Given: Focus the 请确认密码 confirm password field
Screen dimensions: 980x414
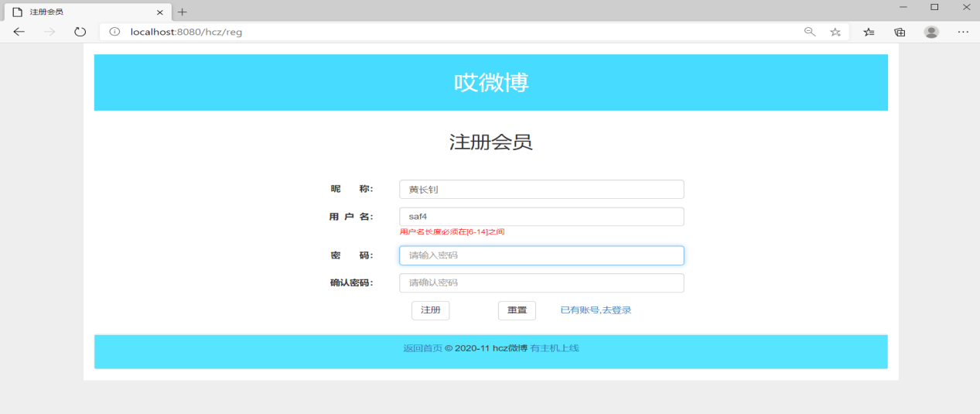Looking at the screenshot, I should pyautogui.click(x=541, y=283).
